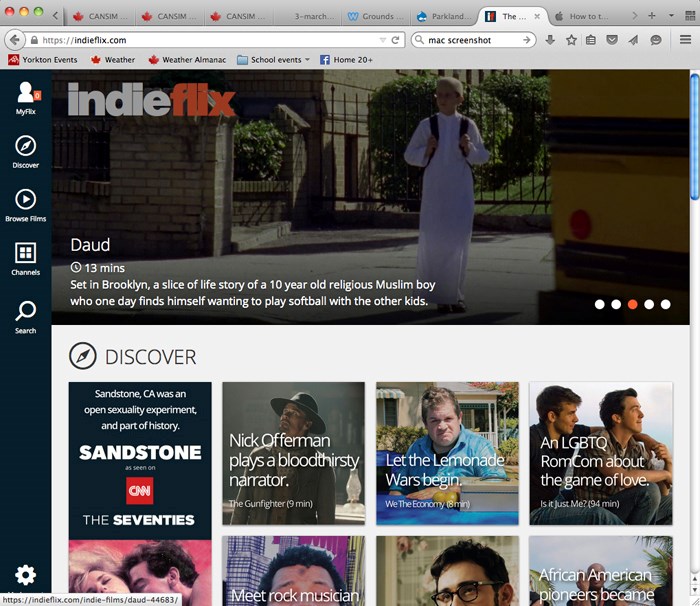Open The Gunfighter Nick Offerman card
The width and height of the screenshot is (700, 606).
[293, 453]
